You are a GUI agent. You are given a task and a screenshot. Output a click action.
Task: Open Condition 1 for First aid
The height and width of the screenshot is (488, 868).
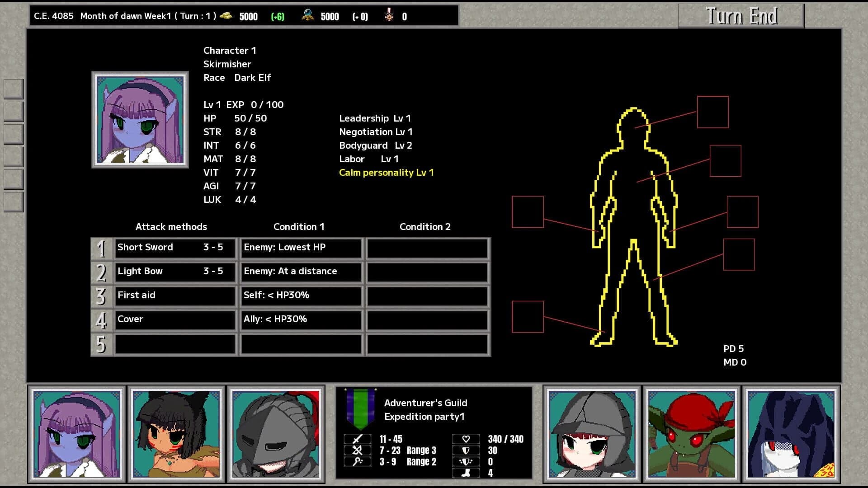[x=301, y=296]
